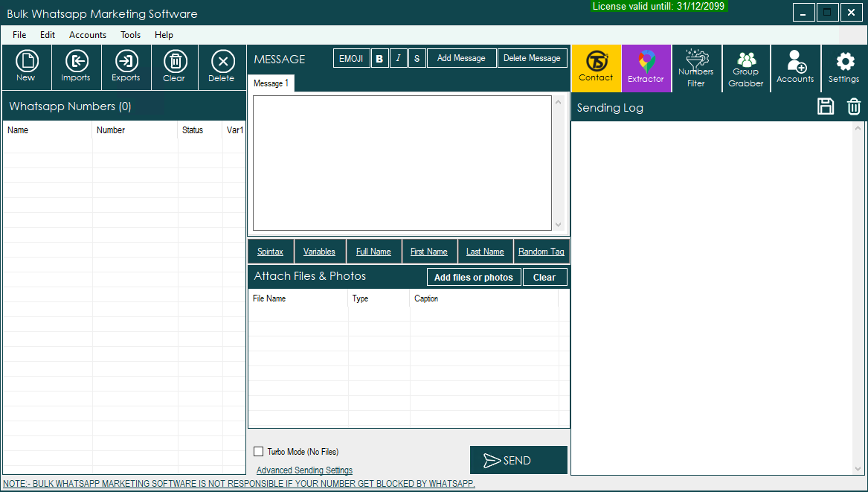Insert Full Name tag
Image resolution: width=868 pixels, height=492 pixels.
tap(373, 252)
